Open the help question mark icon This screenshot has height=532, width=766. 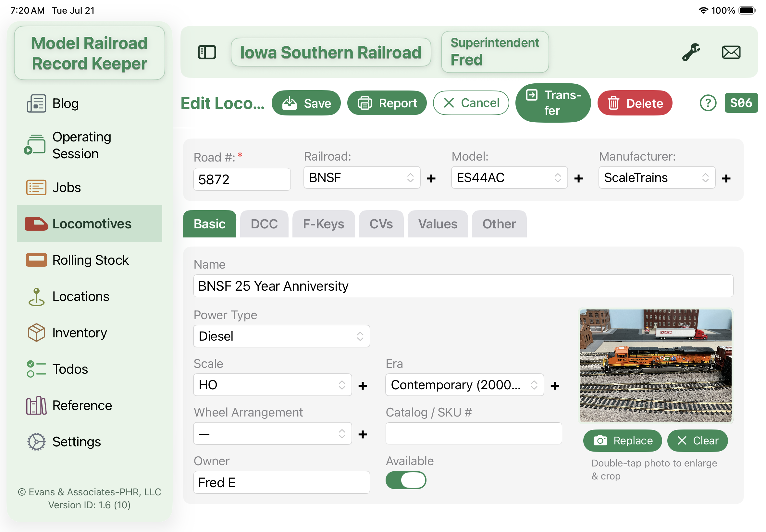click(x=708, y=103)
